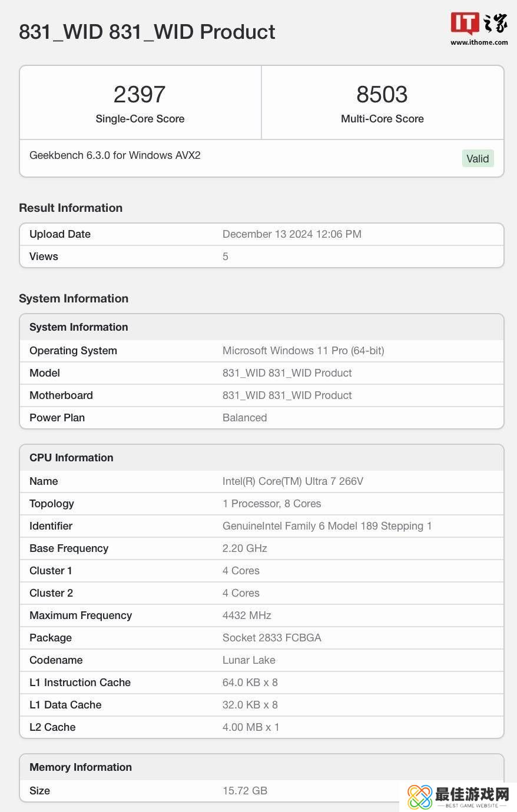Viewport: 517px width, 812px height.
Task: Click the System Information table header
Action: (78, 327)
